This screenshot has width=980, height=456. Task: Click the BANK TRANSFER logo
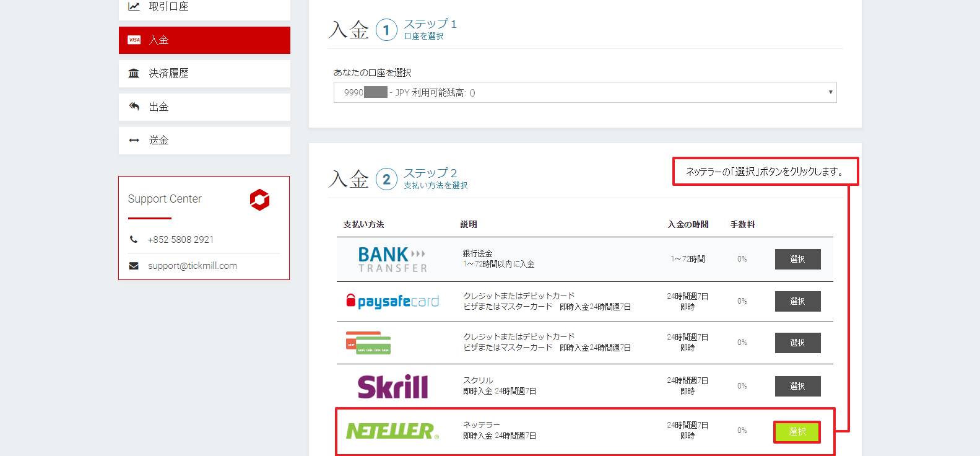click(x=392, y=259)
